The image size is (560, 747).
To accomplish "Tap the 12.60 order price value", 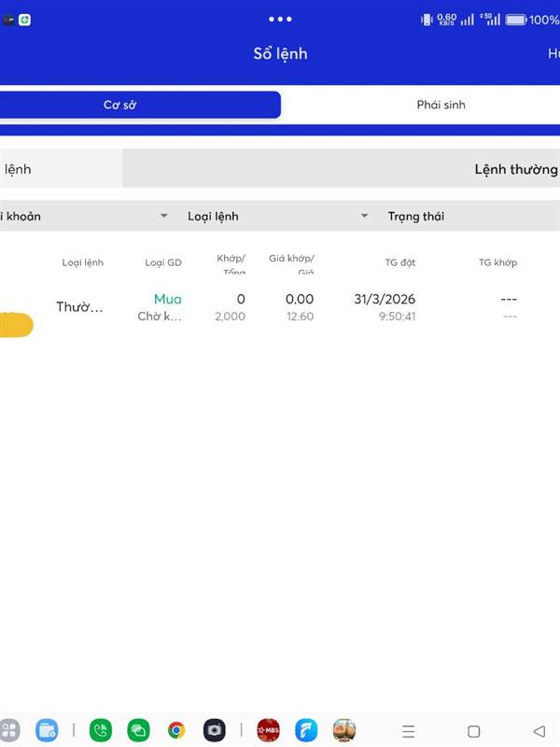I will 300,317.
